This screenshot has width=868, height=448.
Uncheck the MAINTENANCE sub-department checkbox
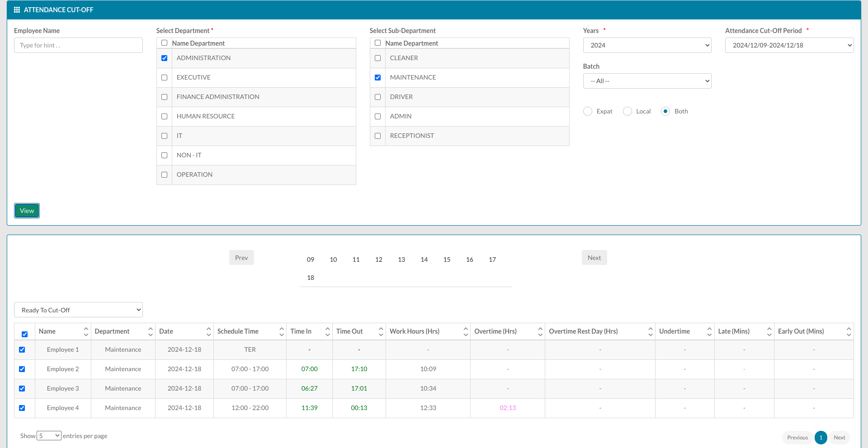tap(378, 78)
